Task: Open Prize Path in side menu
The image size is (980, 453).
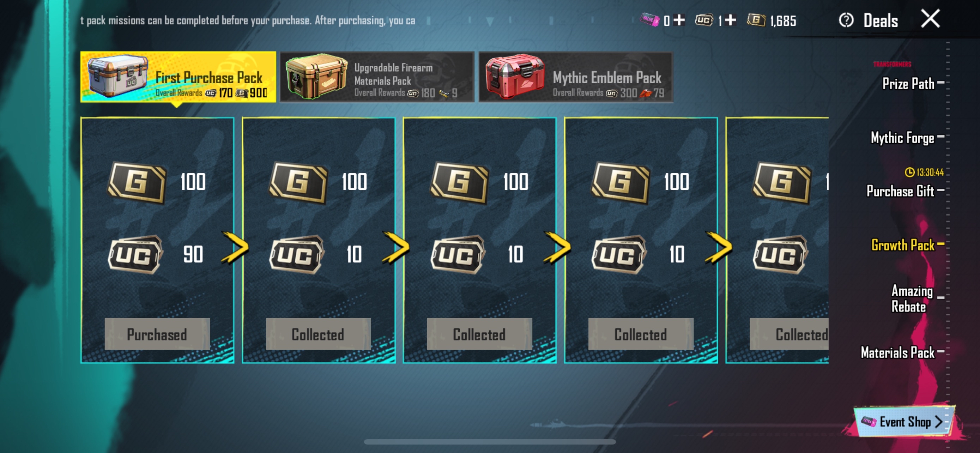Action: [x=908, y=84]
